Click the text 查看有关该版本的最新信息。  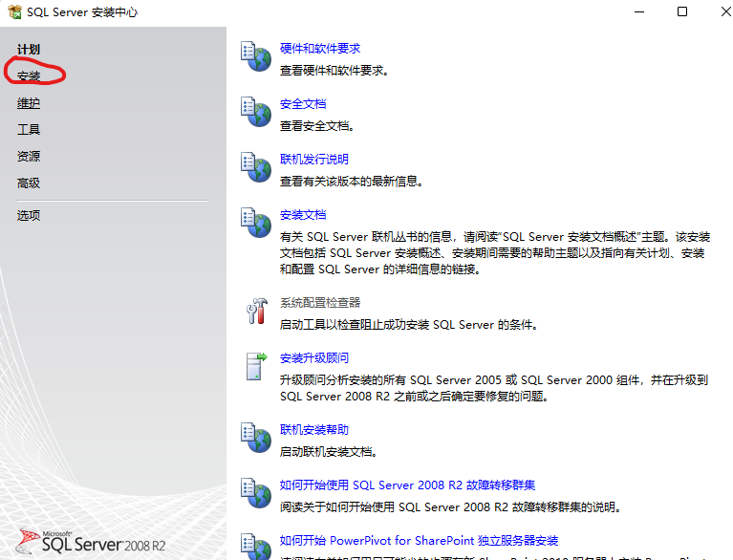[352, 182]
